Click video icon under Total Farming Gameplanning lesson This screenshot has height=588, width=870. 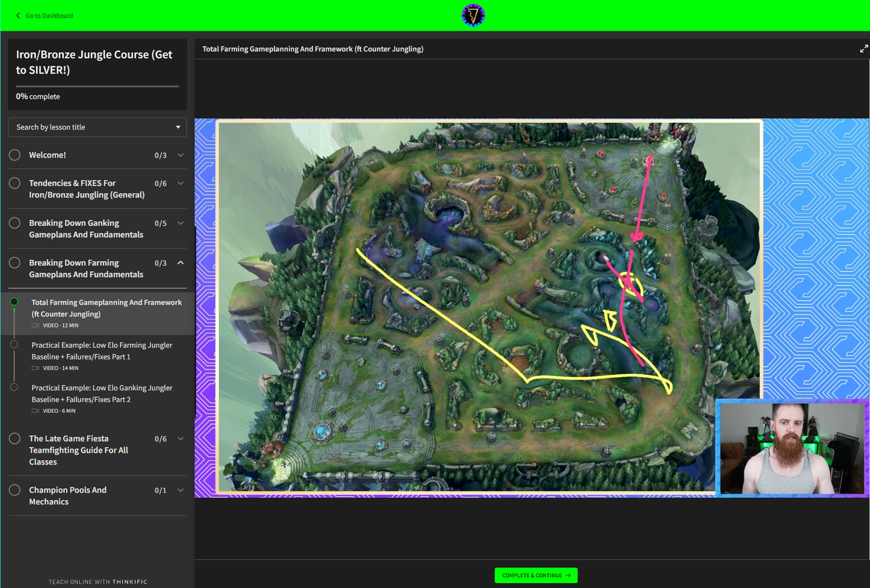(36, 326)
